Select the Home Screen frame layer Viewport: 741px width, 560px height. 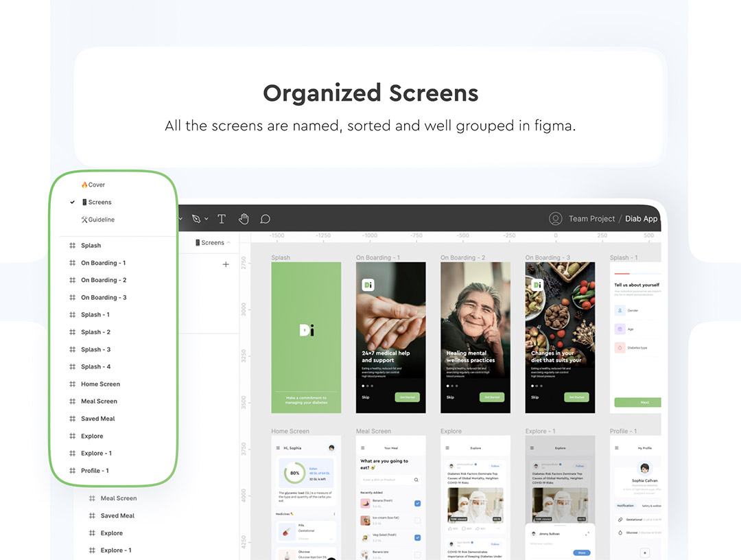(x=100, y=384)
